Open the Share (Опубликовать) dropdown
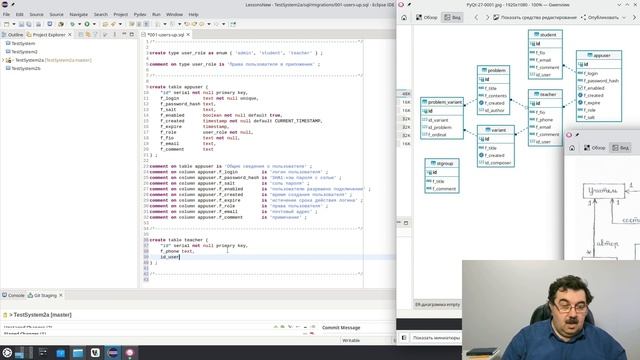 [x=603, y=18]
